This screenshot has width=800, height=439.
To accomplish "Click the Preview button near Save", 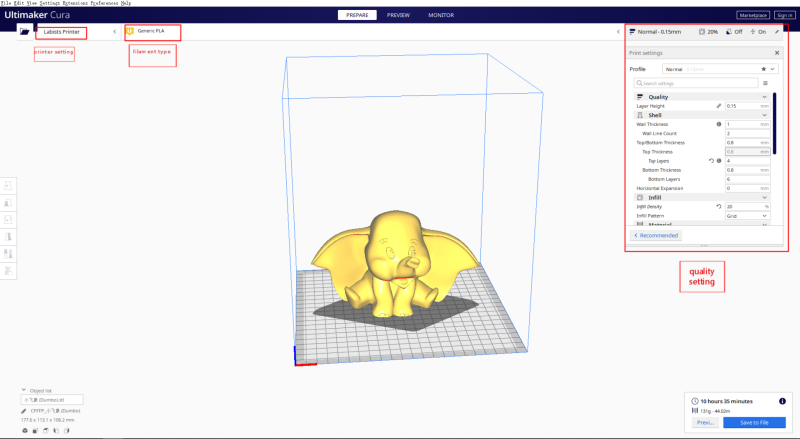I will coord(706,422).
